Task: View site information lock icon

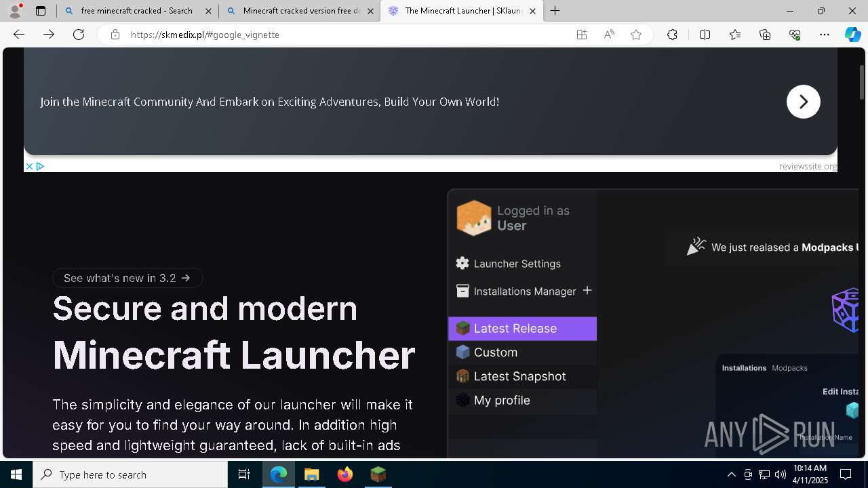Action: [115, 35]
